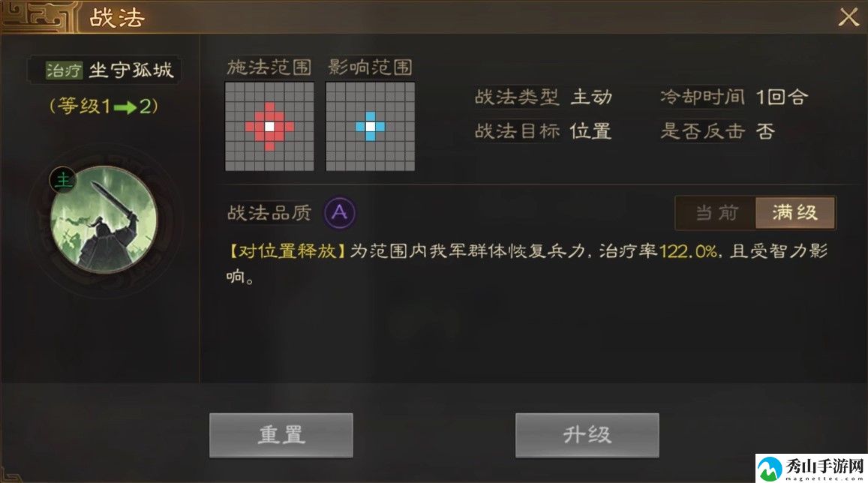Screen dimensions: 868x483
Task: Click the purple A quality badge
Action: (340, 212)
